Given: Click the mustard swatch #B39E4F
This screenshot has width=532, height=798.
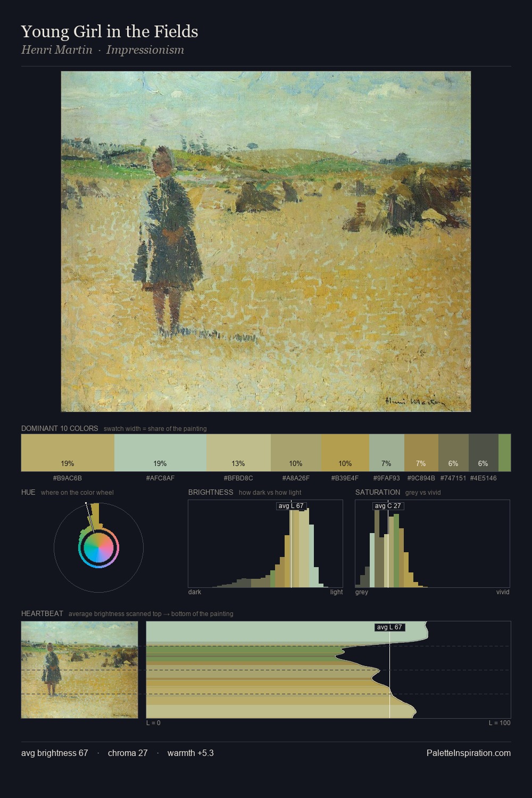Looking at the screenshot, I should (x=345, y=453).
